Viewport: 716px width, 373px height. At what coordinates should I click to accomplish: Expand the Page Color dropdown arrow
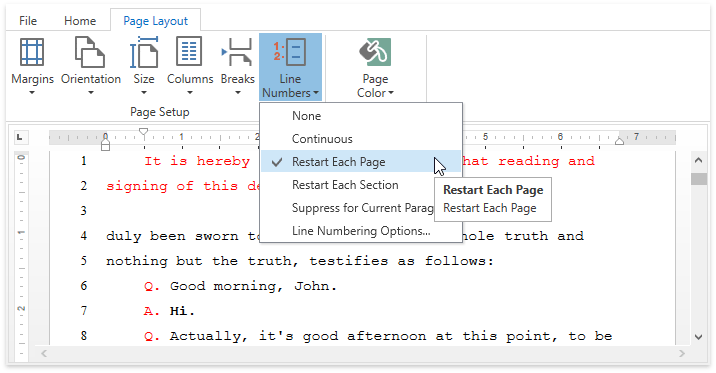pyautogui.click(x=391, y=93)
